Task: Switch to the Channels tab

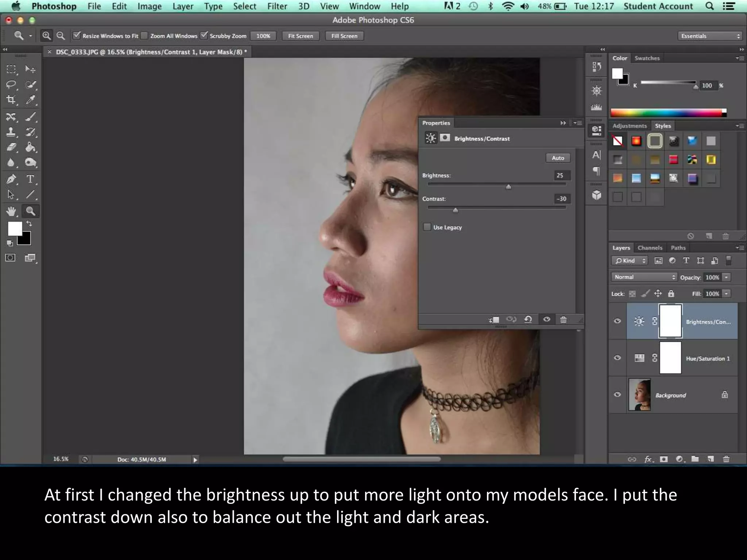Action: pyautogui.click(x=650, y=248)
